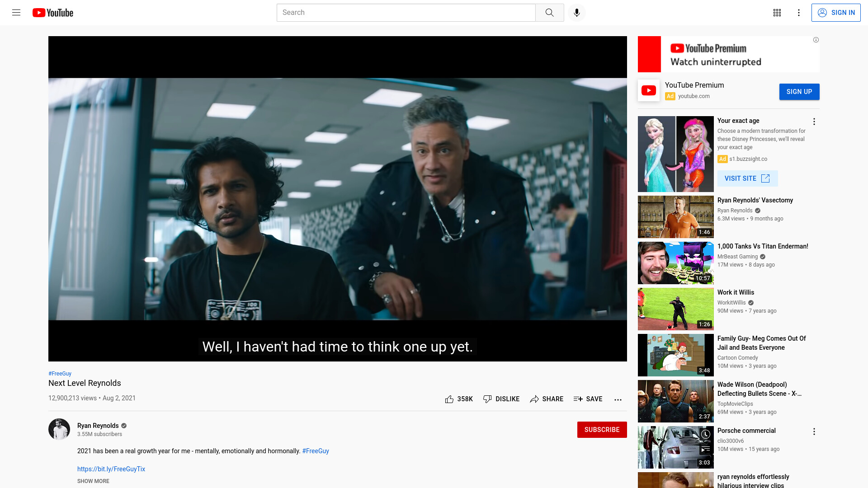Open Ryan Reynolds channel avatar
868x488 pixels.
[x=59, y=429]
